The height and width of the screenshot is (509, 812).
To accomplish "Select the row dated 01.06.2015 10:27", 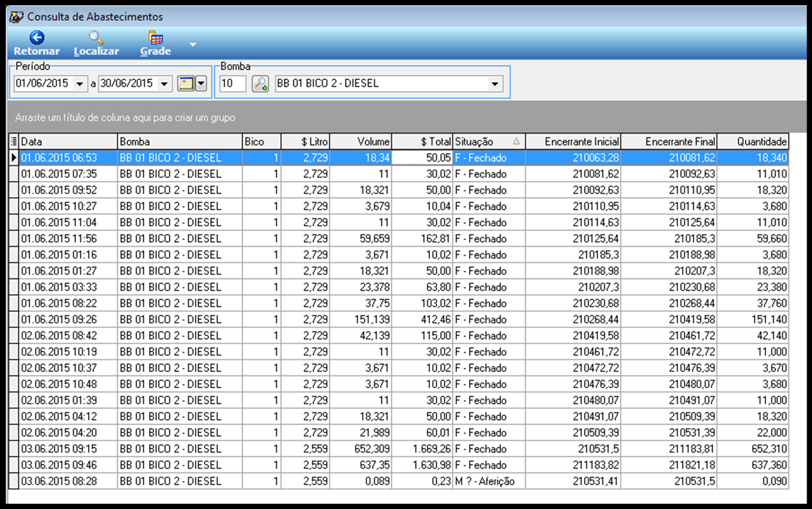I will click(399, 207).
